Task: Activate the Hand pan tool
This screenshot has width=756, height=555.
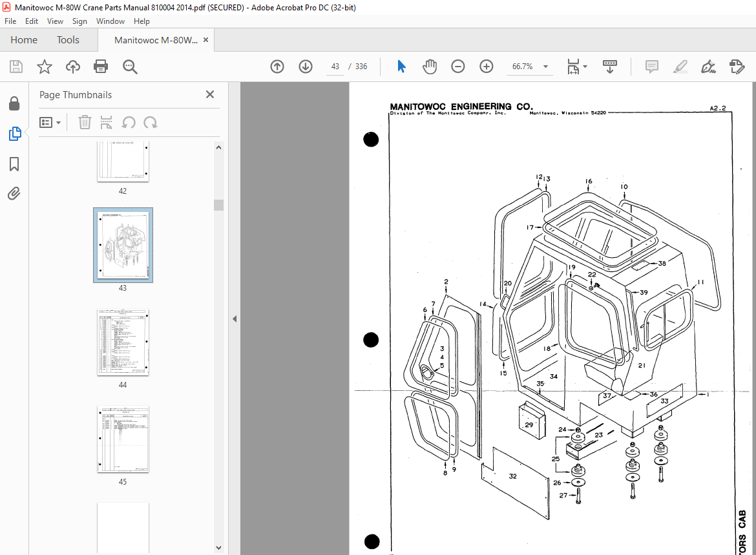Action: 429,67
